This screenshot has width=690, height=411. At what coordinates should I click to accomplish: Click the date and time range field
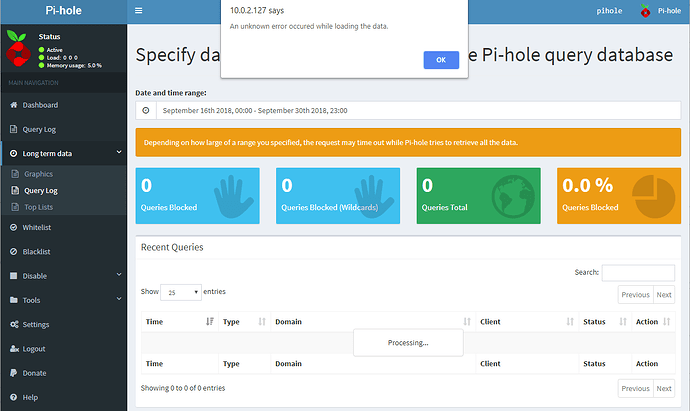tap(418, 110)
